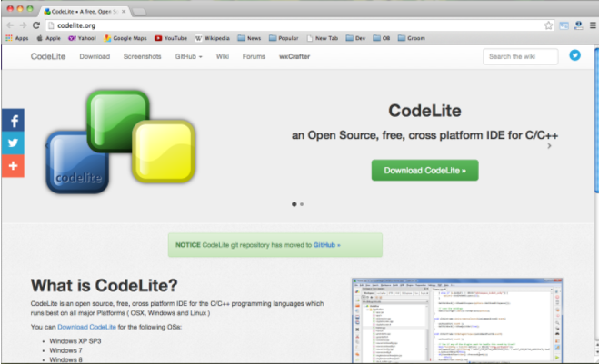
Task: Close the CodeLite browser tab
Action: click(124, 12)
